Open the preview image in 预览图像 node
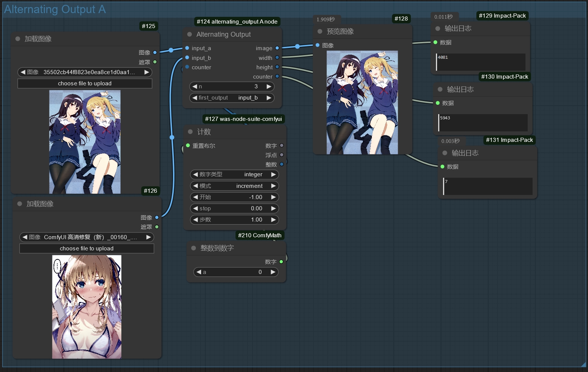This screenshot has width=588, height=372. click(362, 103)
